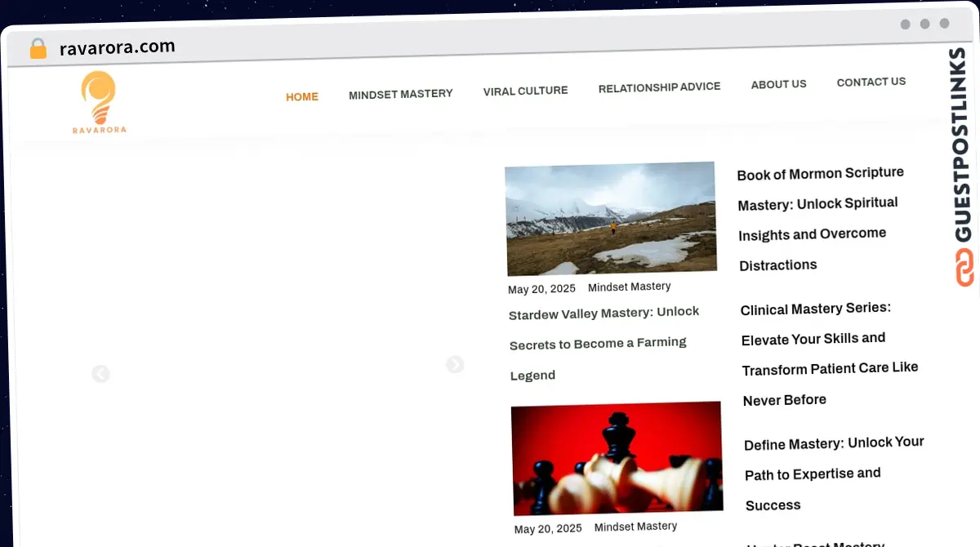Click the previous slide arrow

(100, 374)
